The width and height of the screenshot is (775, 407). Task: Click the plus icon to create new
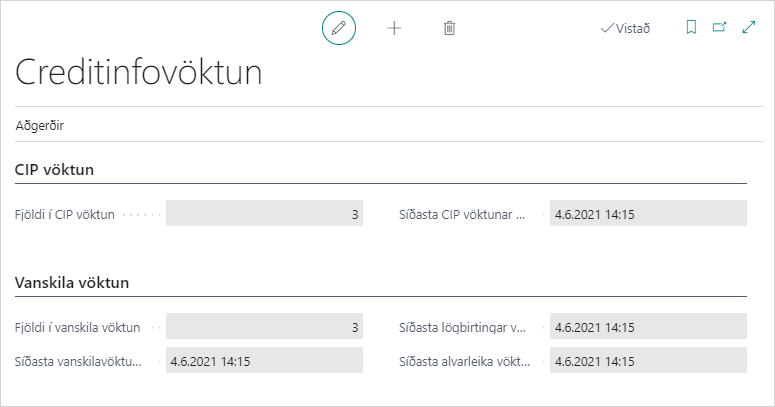coord(394,28)
